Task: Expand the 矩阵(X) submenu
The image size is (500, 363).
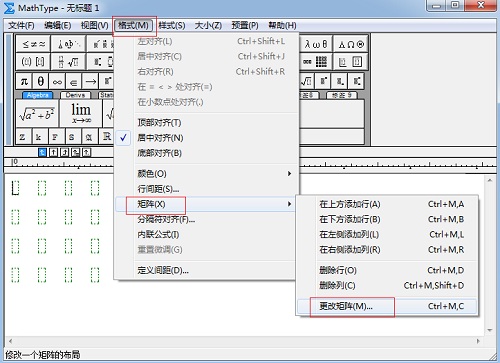Action: (x=206, y=204)
